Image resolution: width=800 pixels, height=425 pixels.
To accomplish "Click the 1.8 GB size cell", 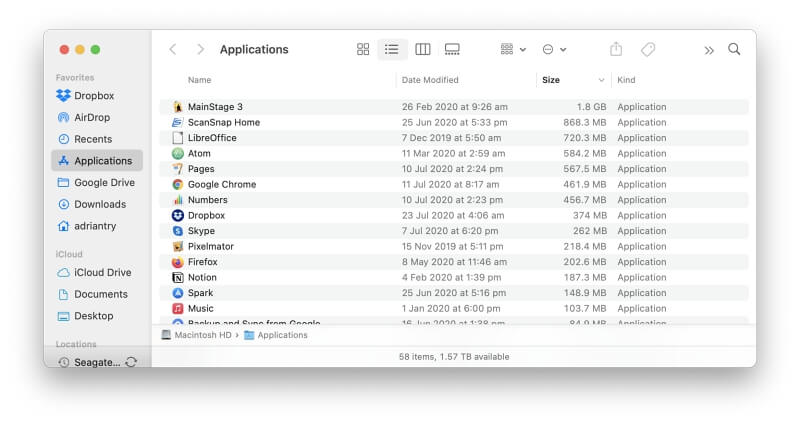I will (x=591, y=107).
